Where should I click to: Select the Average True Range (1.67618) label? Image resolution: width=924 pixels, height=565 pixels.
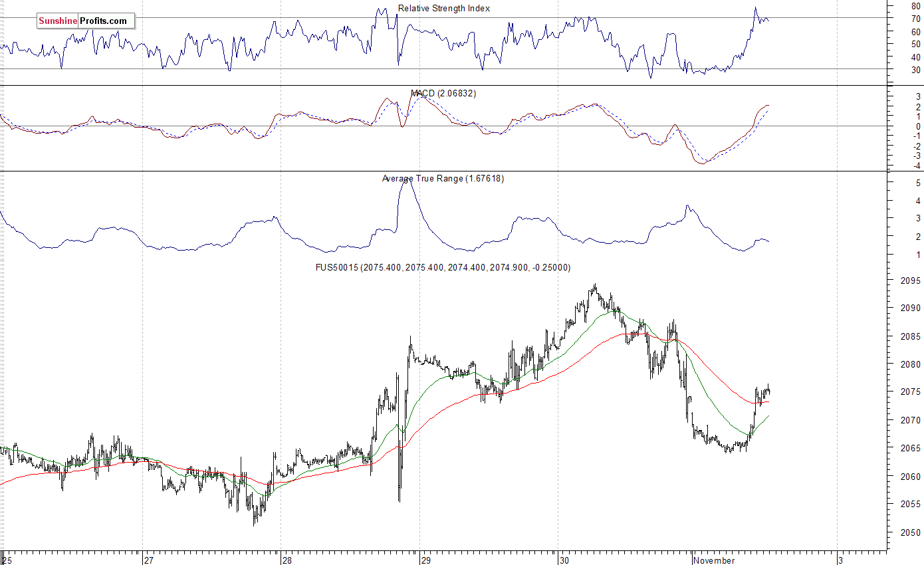tap(443, 178)
